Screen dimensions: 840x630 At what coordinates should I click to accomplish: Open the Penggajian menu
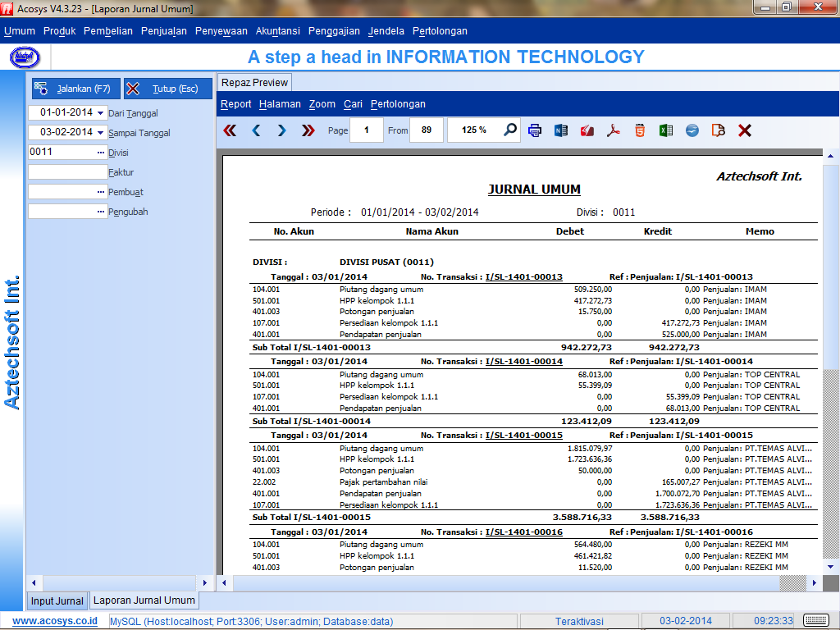[x=334, y=31]
